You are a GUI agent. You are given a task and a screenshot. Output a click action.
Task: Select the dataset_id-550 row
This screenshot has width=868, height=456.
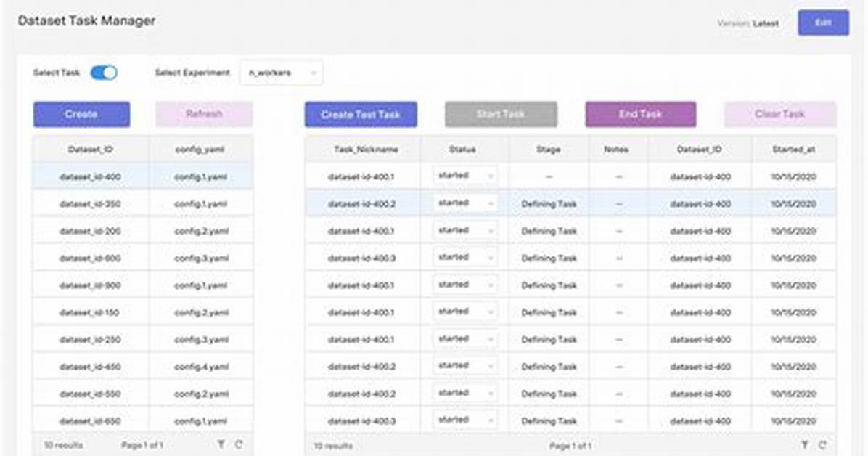tap(143, 394)
